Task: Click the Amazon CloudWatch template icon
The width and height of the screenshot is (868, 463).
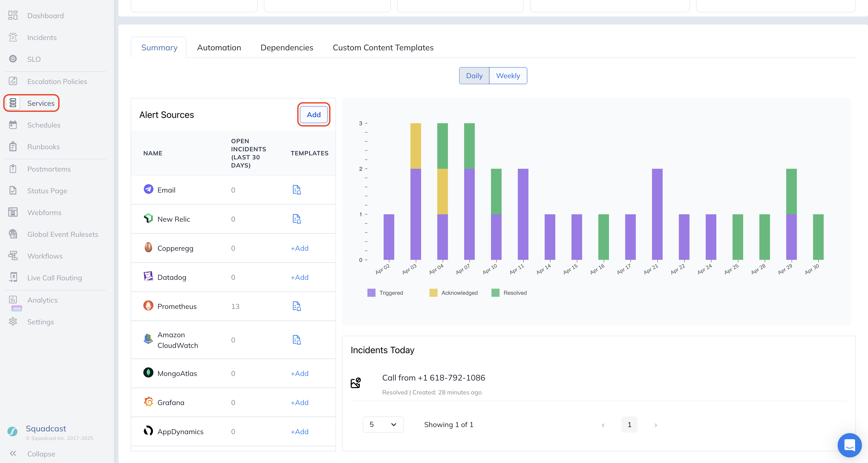Action: [297, 340]
